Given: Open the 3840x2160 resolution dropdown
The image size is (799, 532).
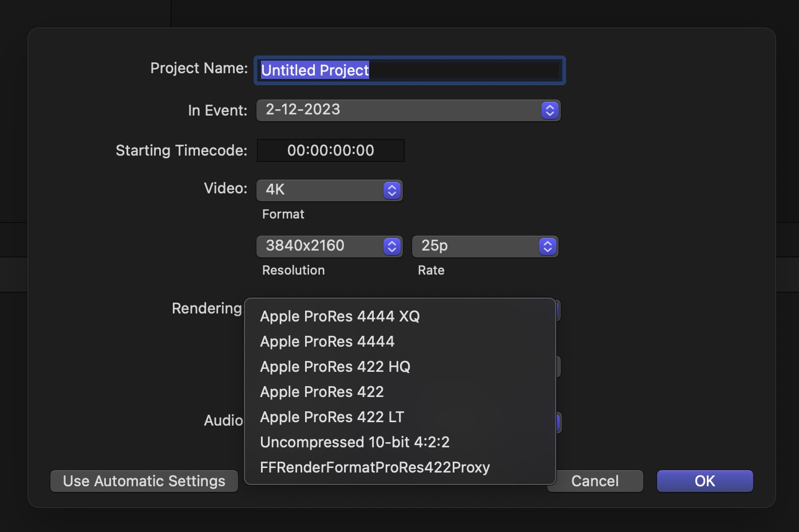Looking at the screenshot, I should tap(329, 247).
